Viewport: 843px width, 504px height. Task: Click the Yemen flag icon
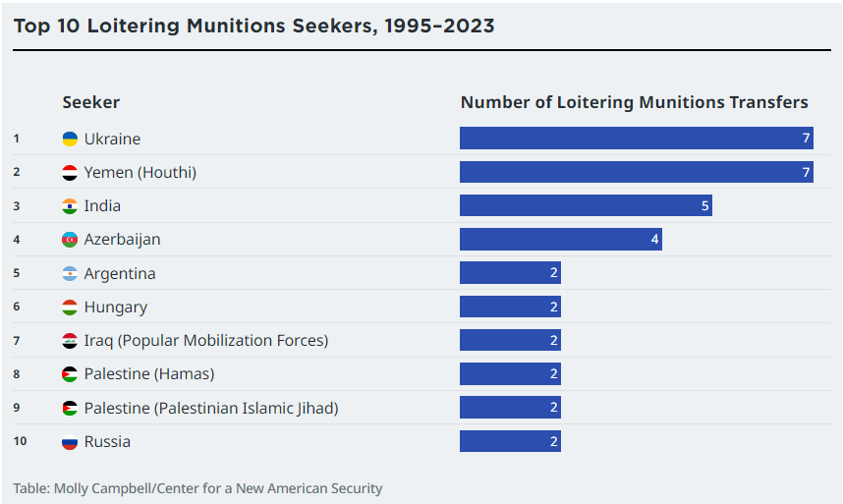point(70,173)
